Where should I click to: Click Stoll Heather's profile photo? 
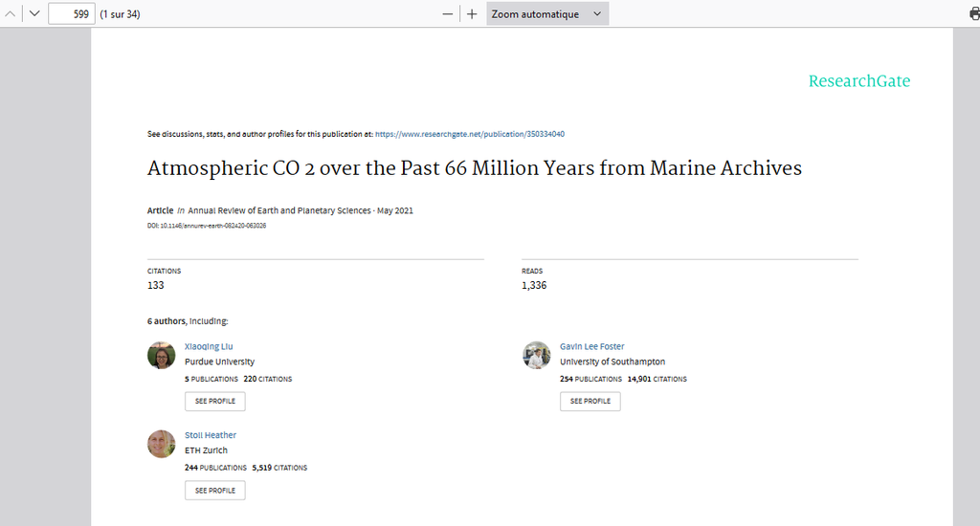point(161,444)
